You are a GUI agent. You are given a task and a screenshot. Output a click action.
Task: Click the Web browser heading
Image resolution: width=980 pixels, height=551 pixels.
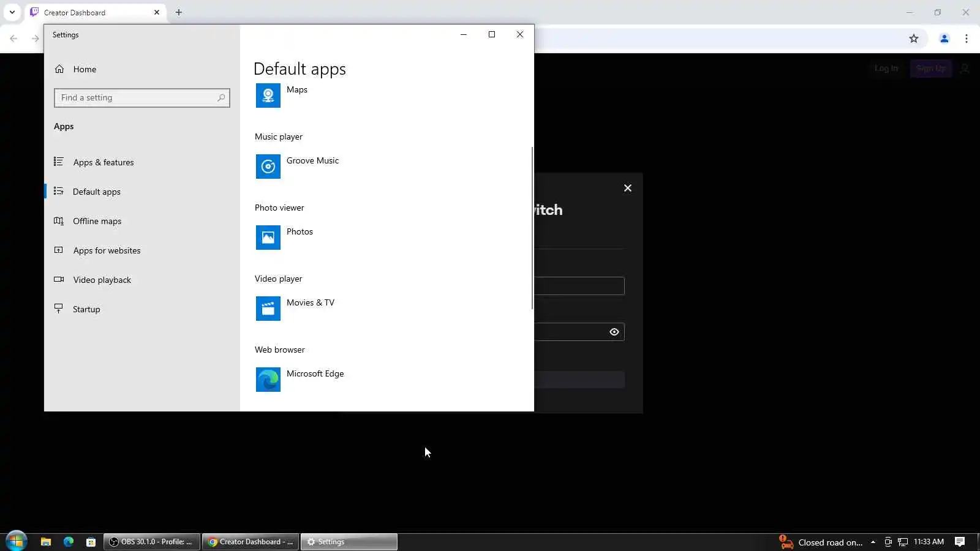pyautogui.click(x=280, y=350)
